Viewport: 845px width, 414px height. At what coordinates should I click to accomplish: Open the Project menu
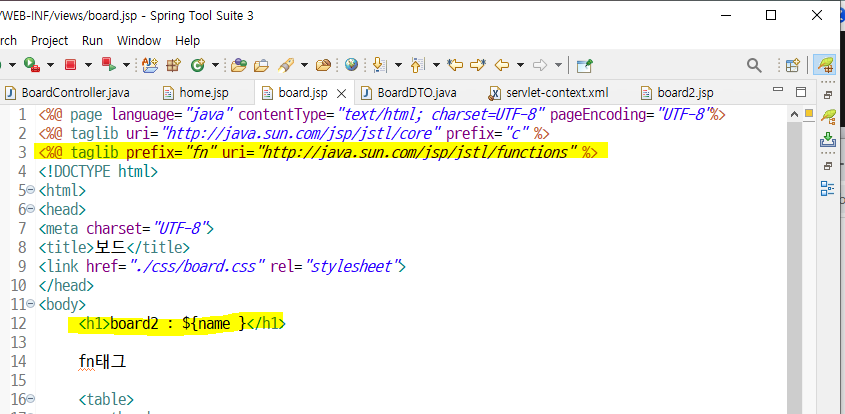point(50,40)
